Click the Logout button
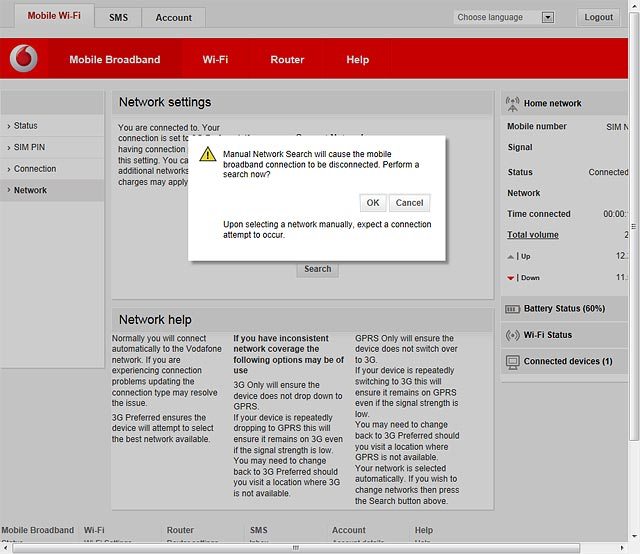The width and height of the screenshot is (640, 554). pos(598,17)
